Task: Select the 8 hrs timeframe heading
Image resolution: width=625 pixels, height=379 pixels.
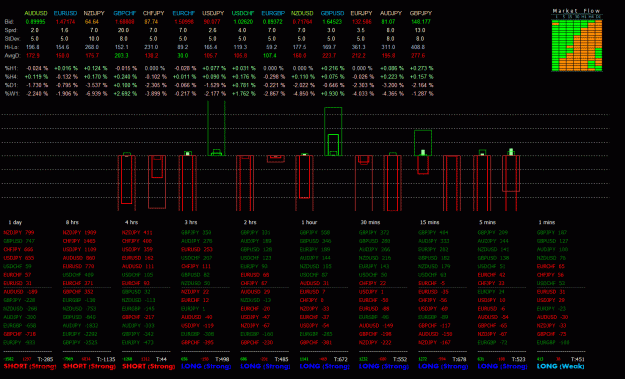Action: tap(73, 222)
